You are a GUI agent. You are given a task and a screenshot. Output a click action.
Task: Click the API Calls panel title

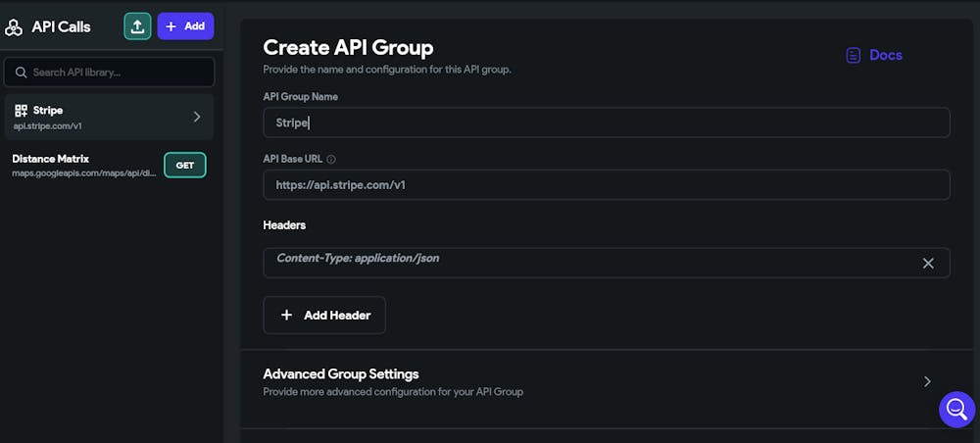coord(61,26)
